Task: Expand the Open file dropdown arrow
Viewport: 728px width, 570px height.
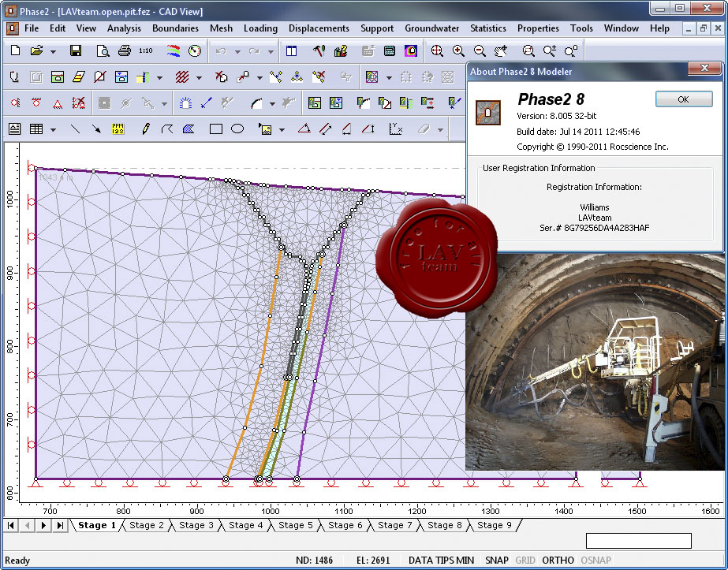Action: 54,51
